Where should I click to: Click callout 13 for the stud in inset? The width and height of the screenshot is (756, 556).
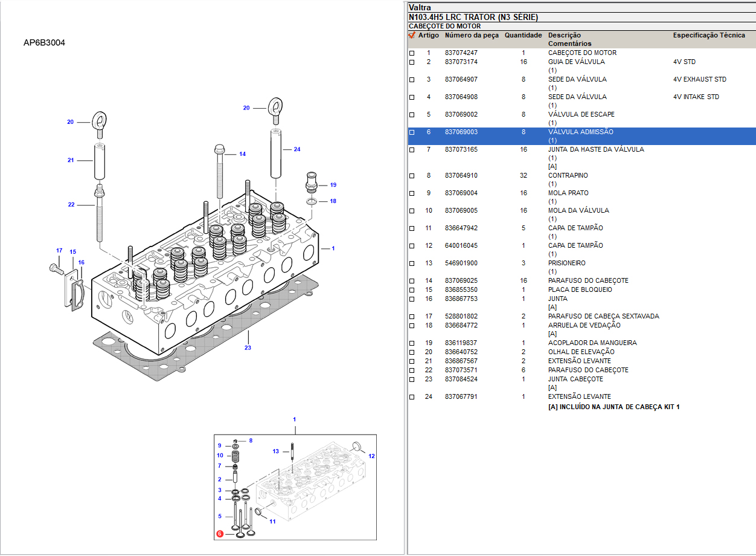click(276, 451)
